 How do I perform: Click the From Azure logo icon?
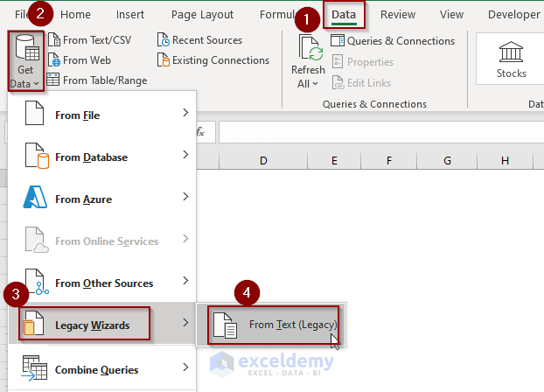click(x=35, y=197)
